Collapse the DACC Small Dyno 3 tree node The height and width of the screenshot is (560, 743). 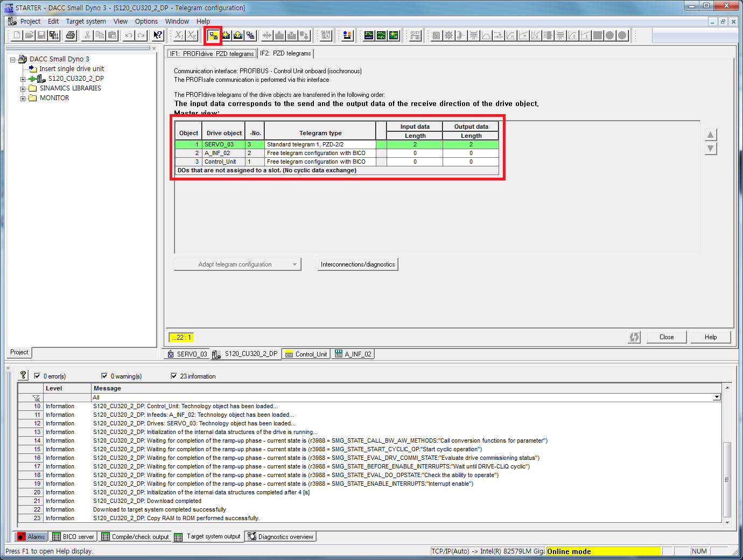pyautogui.click(x=13, y=60)
